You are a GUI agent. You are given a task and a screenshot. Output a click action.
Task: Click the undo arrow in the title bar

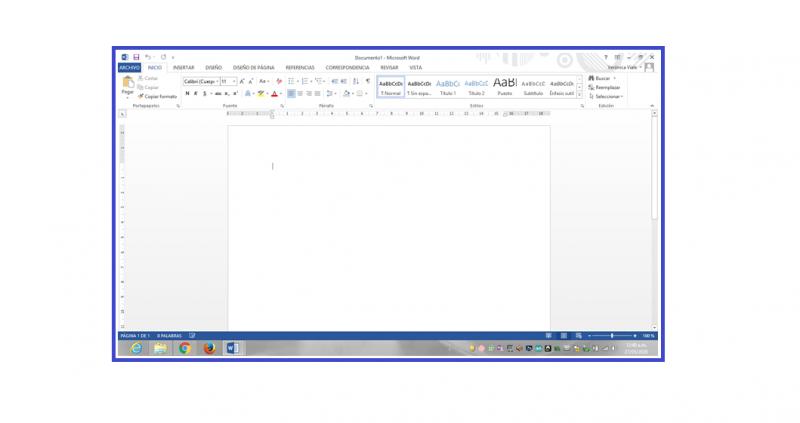148,57
